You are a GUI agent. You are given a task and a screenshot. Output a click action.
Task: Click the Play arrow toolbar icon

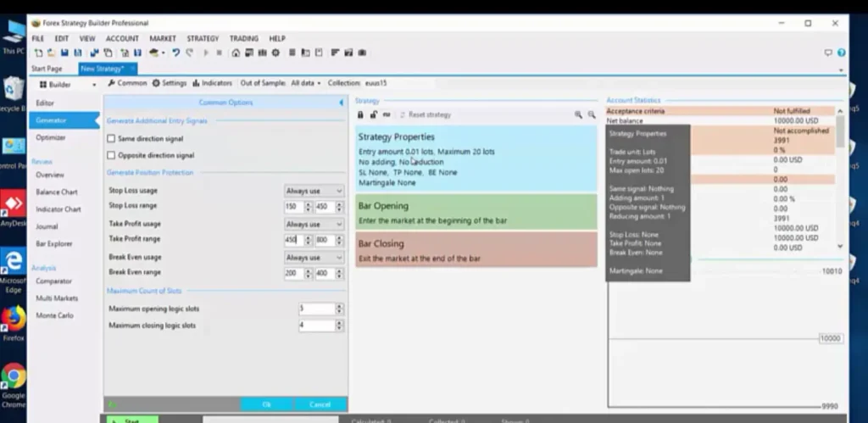tap(206, 53)
